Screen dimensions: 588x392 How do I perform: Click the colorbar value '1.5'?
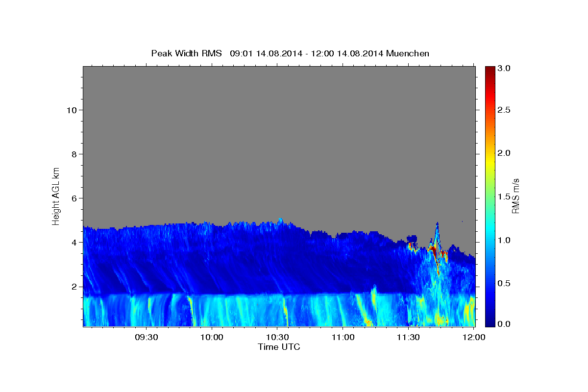tap(504, 196)
